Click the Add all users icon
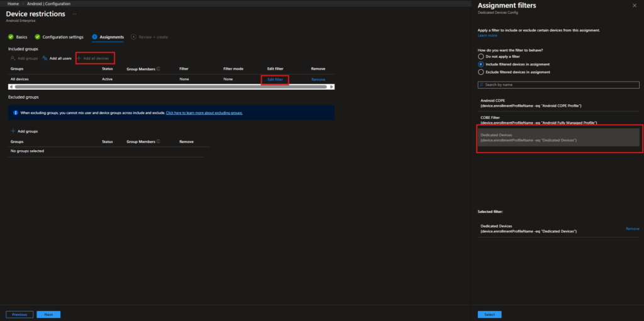 [45, 58]
